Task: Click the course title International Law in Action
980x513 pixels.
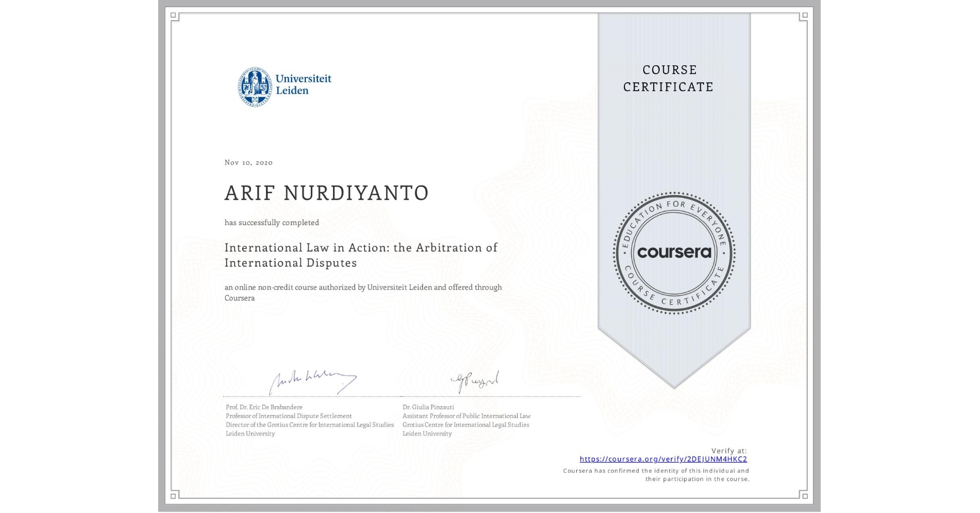Action: (x=360, y=248)
